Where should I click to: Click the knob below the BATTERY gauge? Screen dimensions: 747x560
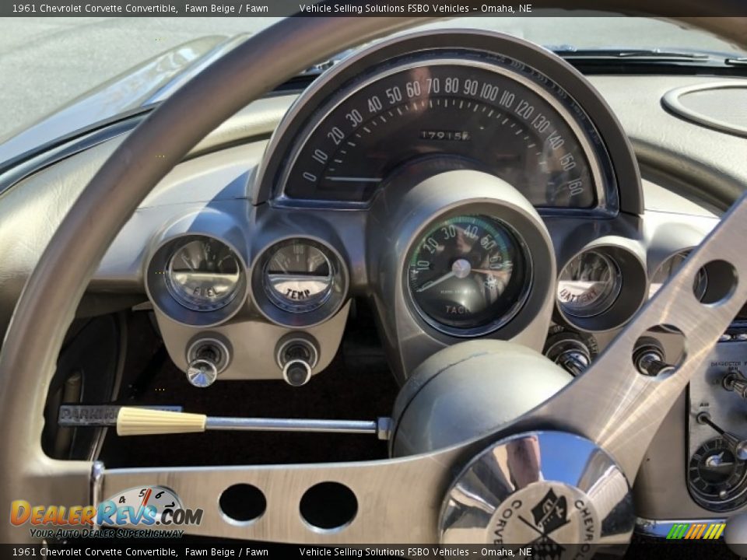(572, 356)
